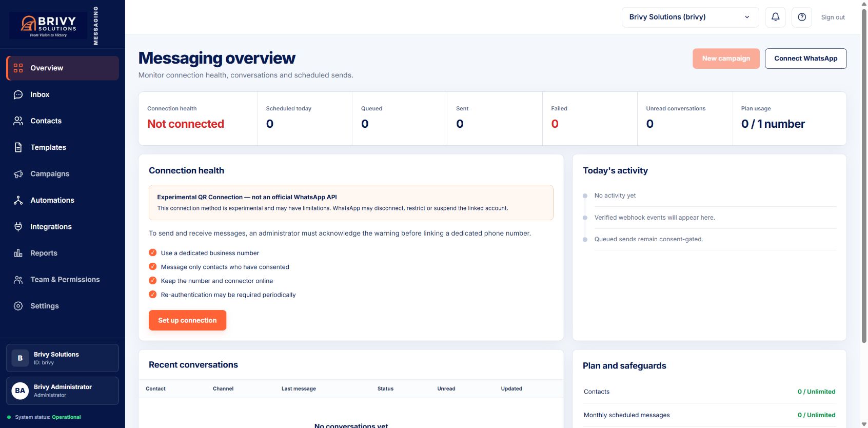Click the Channel column header

223,388
